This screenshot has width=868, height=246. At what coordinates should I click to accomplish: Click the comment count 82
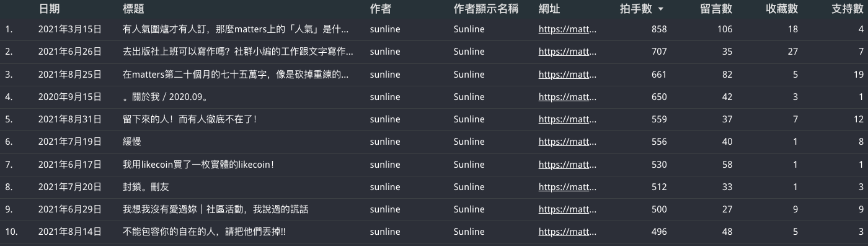coord(727,75)
